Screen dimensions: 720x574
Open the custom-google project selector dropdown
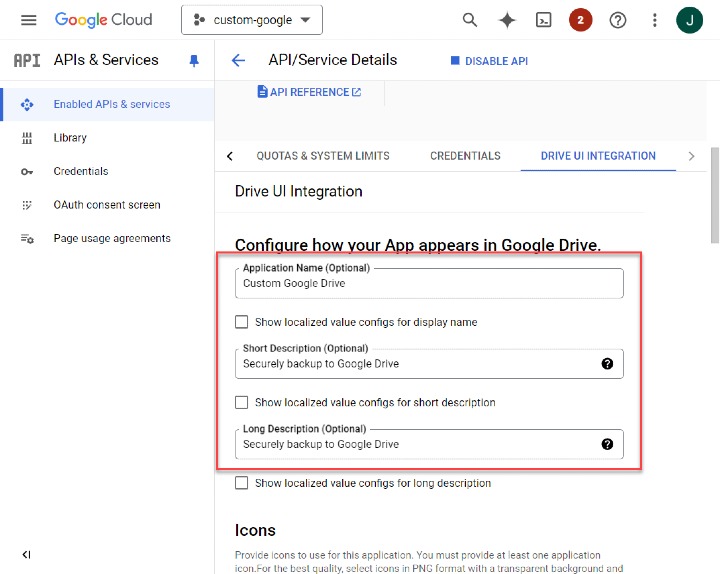[252, 20]
